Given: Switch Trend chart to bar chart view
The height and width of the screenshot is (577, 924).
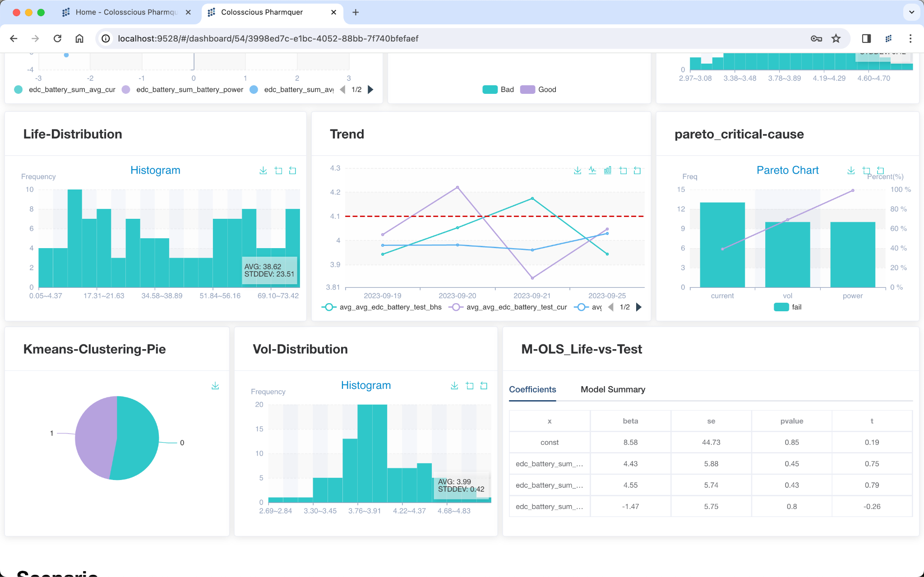Looking at the screenshot, I should tap(608, 170).
